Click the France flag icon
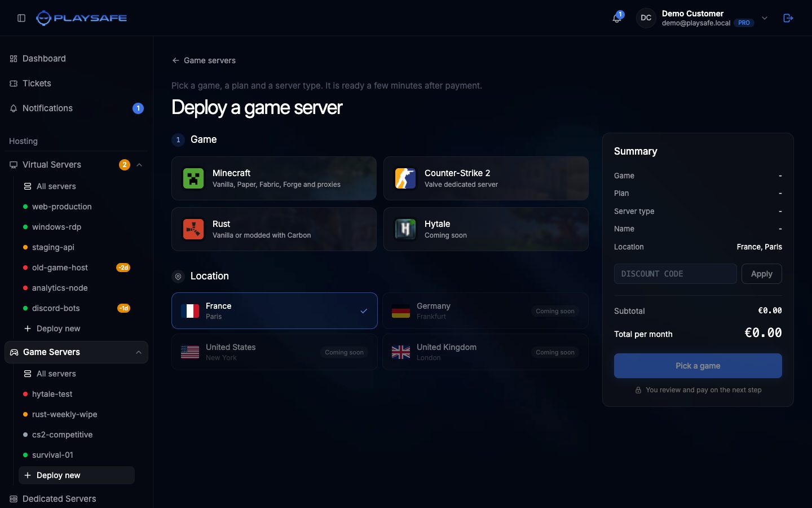Image resolution: width=812 pixels, height=508 pixels. point(190,311)
